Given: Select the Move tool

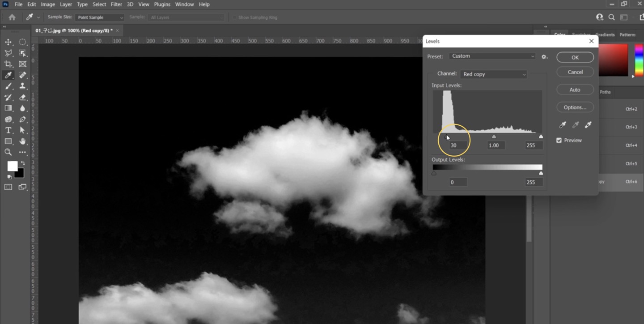Looking at the screenshot, I should pyautogui.click(x=8, y=42).
